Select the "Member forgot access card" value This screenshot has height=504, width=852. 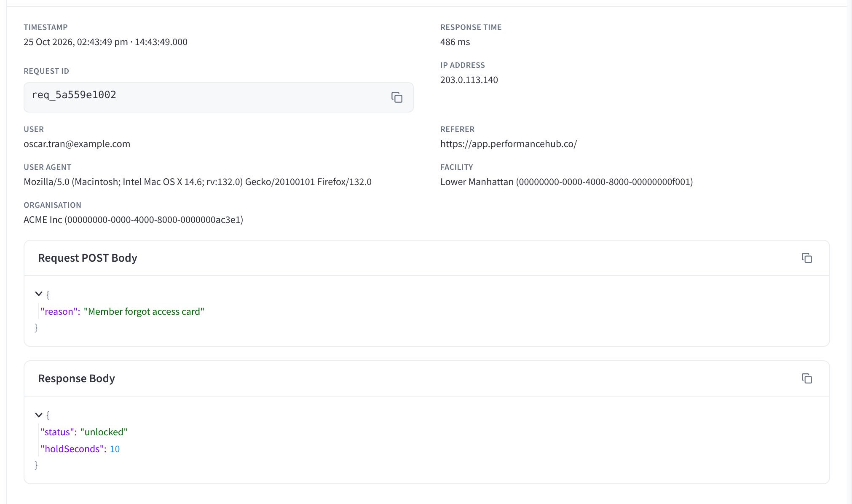[144, 311]
